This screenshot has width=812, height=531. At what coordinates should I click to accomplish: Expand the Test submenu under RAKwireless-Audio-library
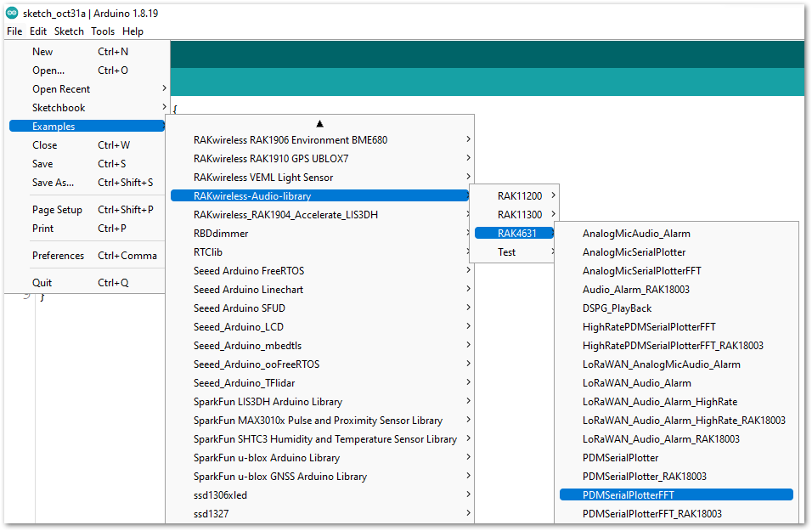[x=507, y=251]
